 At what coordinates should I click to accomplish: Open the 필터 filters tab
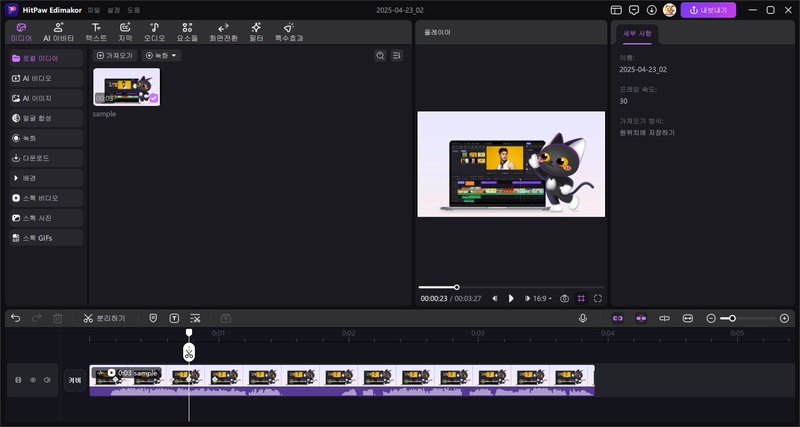click(256, 32)
